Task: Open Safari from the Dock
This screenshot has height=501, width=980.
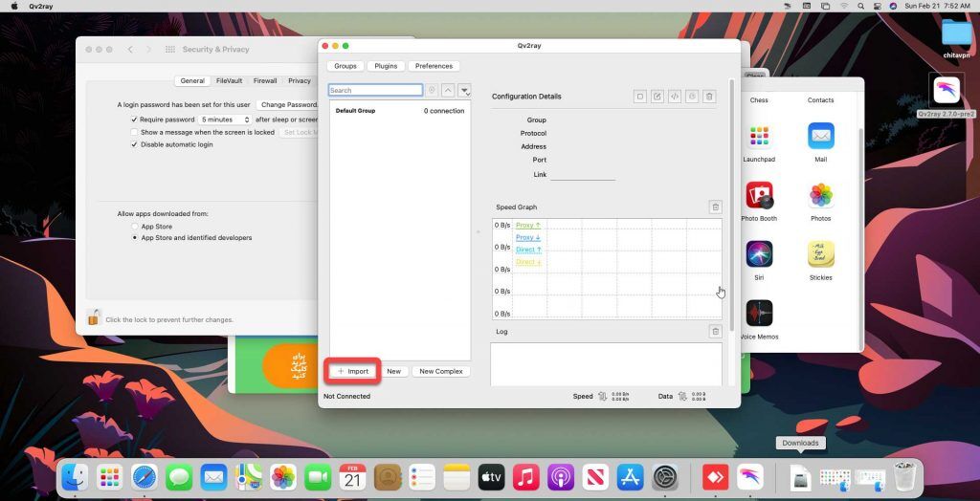Action: (145, 476)
